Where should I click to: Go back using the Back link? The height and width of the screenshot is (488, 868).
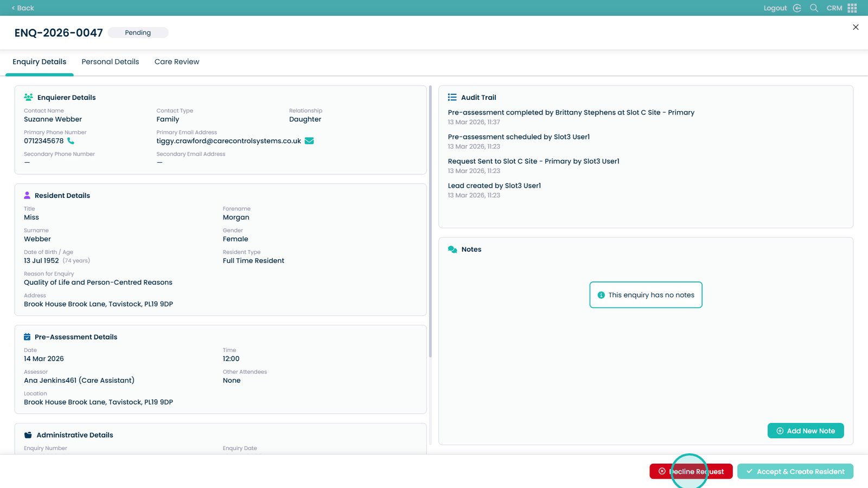tap(23, 8)
